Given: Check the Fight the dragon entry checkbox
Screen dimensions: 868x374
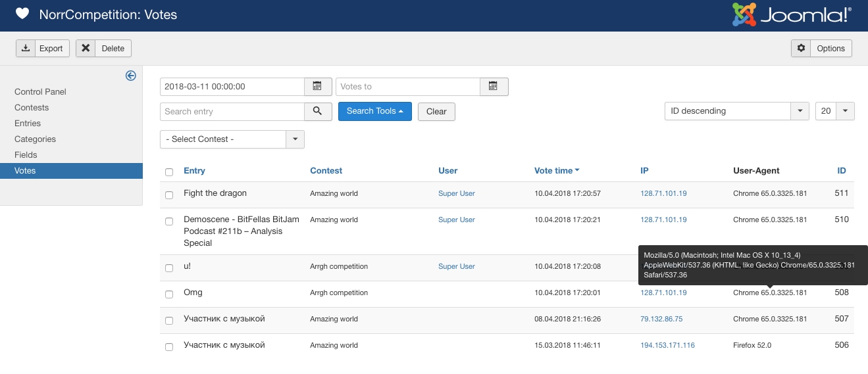Looking at the screenshot, I should 169,195.
